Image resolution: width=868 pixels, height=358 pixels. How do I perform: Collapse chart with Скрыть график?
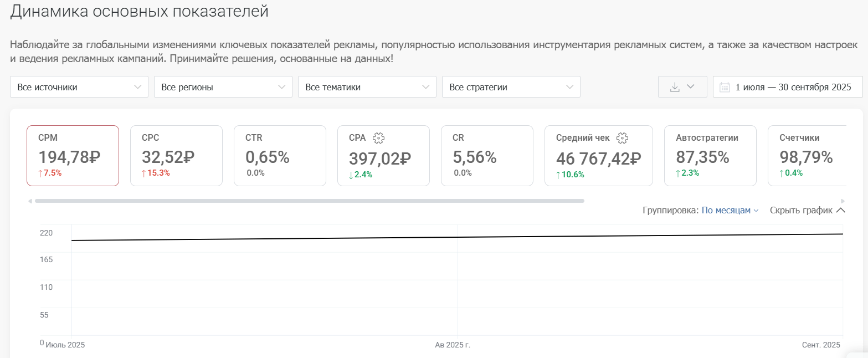[808, 211]
